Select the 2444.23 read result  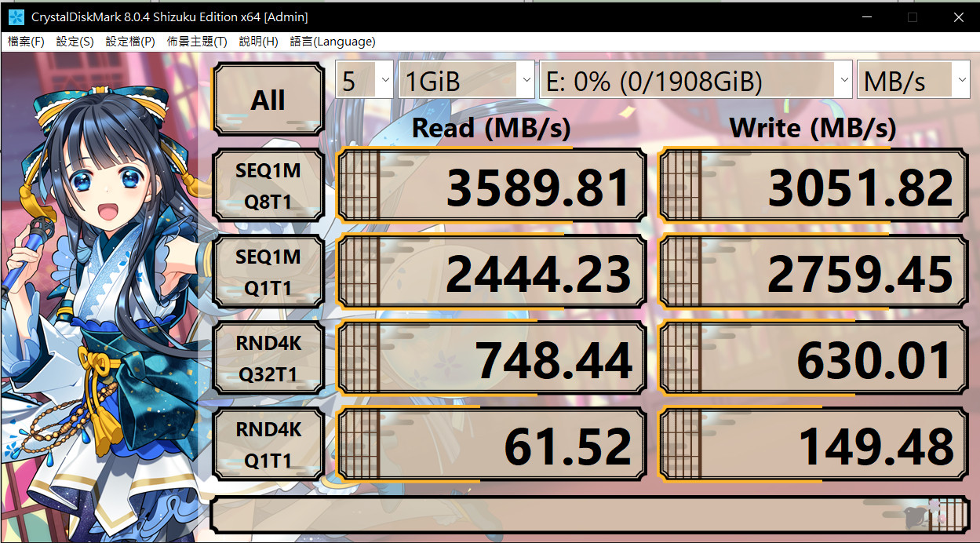tap(492, 273)
